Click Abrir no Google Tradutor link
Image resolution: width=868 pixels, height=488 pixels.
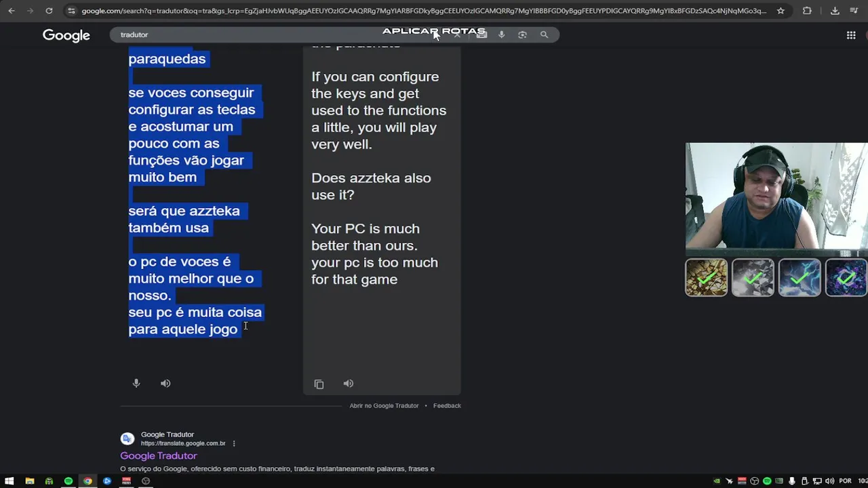(x=384, y=406)
